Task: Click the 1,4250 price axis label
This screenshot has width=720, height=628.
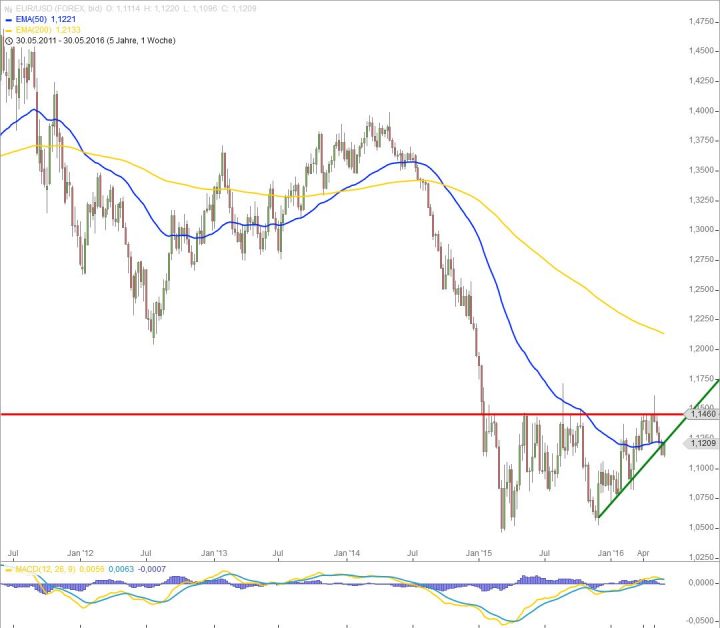Action: [702, 81]
